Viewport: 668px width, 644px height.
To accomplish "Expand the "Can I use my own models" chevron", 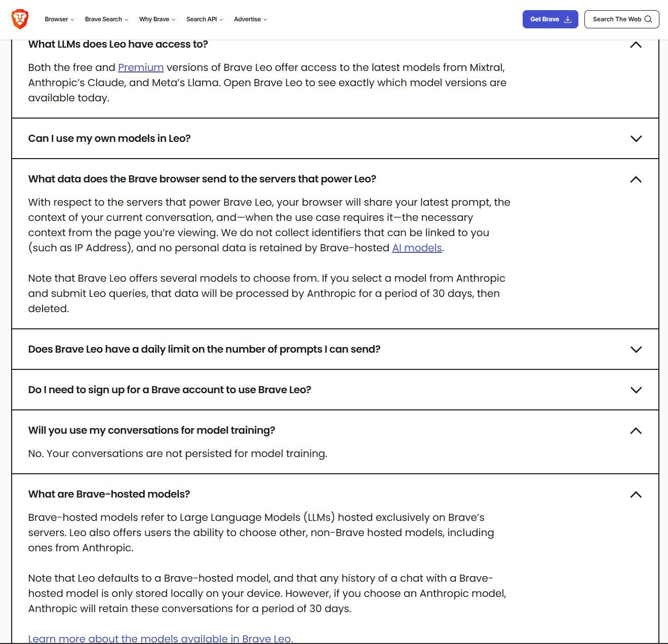I will tap(636, 139).
